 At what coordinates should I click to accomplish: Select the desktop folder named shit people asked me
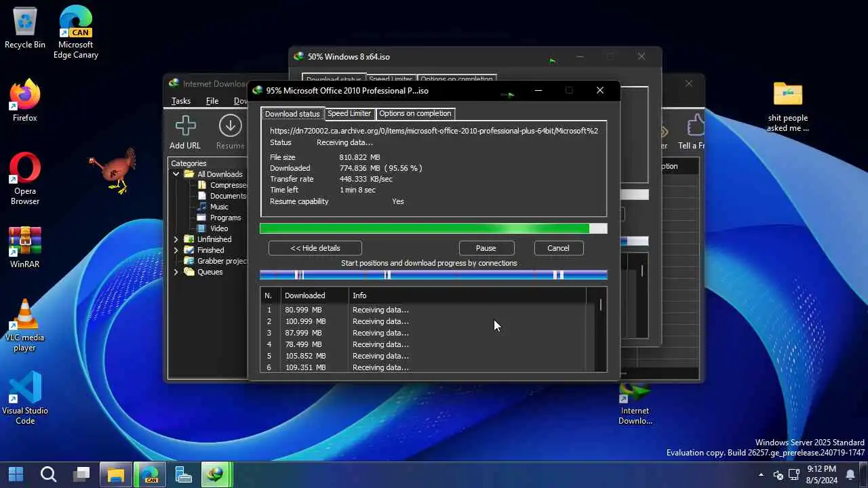[x=787, y=106]
